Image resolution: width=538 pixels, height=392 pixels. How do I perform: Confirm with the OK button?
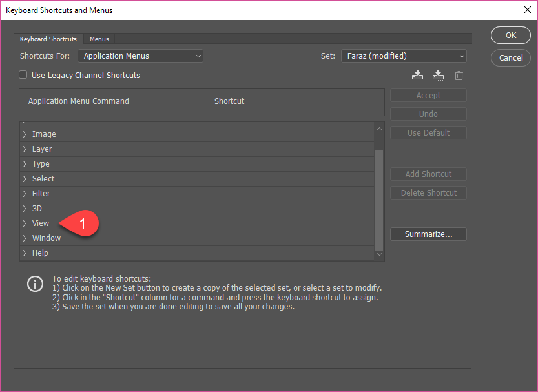(x=510, y=36)
